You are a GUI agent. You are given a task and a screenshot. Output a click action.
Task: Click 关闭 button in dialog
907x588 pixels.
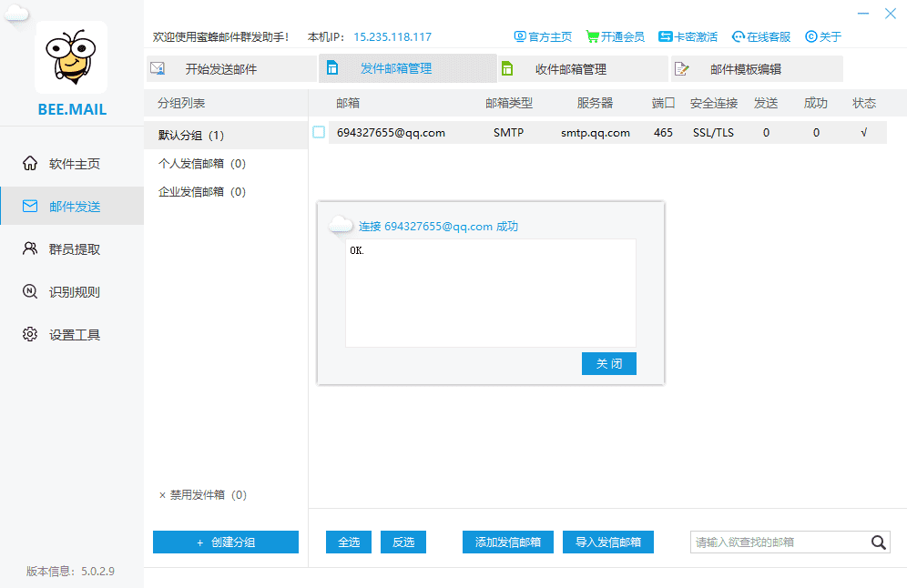[609, 364]
